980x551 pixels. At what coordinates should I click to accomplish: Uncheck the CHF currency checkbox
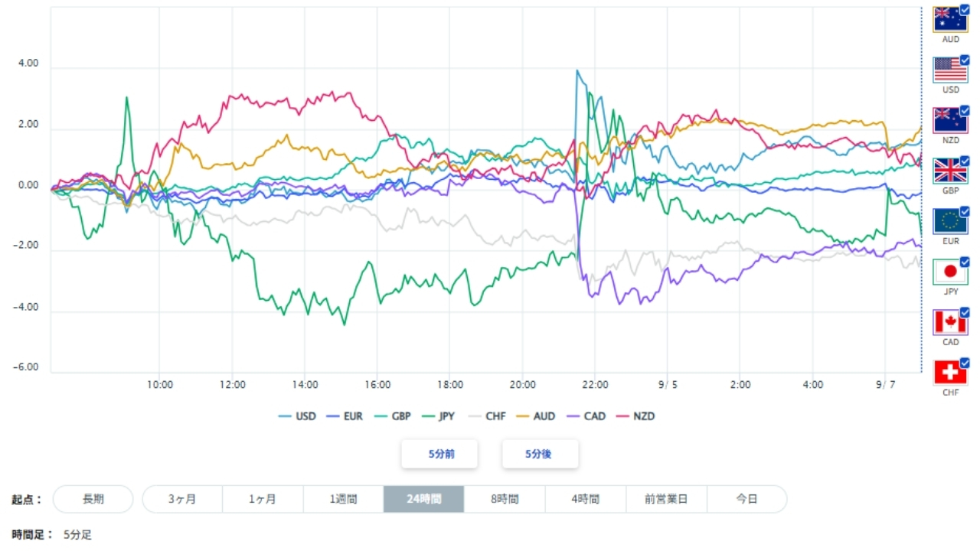point(964,364)
